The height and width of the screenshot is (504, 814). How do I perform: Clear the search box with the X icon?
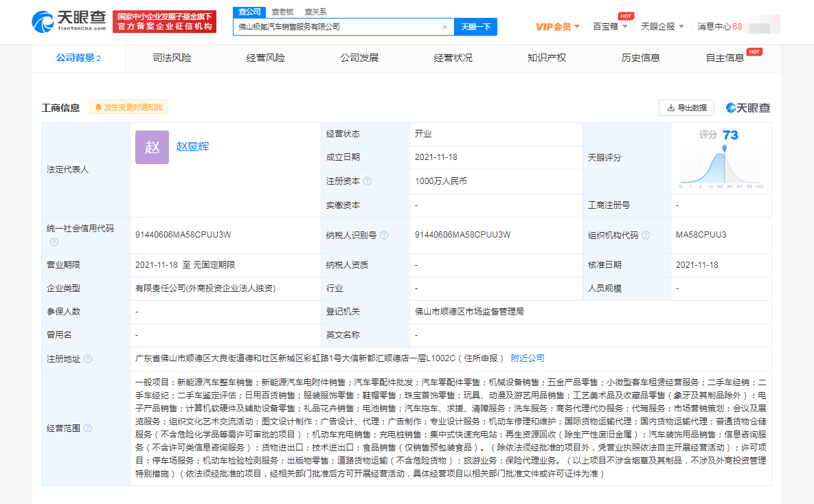[x=446, y=26]
